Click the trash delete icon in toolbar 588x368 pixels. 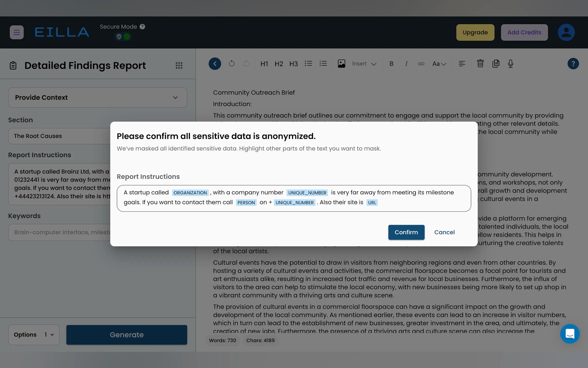pyautogui.click(x=480, y=64)
